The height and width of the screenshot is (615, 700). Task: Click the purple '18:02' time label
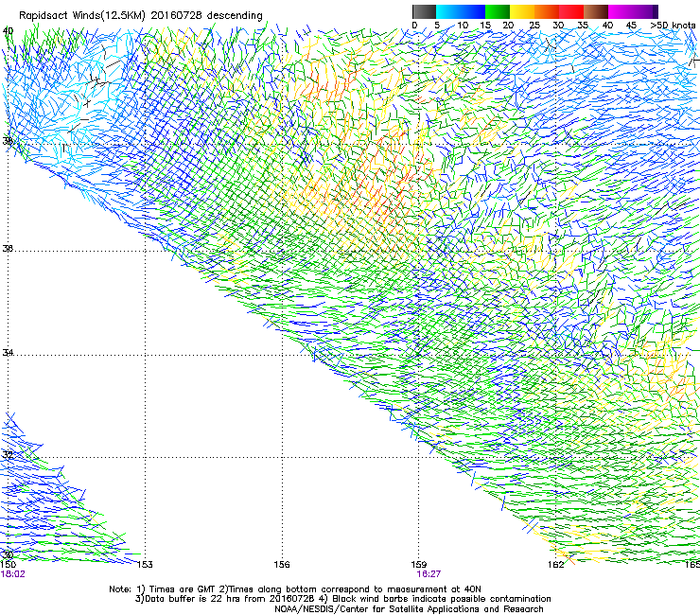point(13,574)
